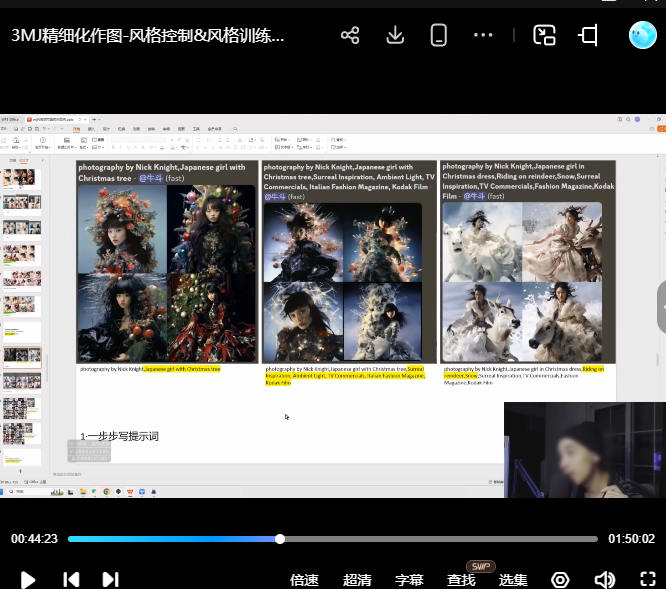
Task: Open the send-to-phone icon
Action: coord(438,36)
